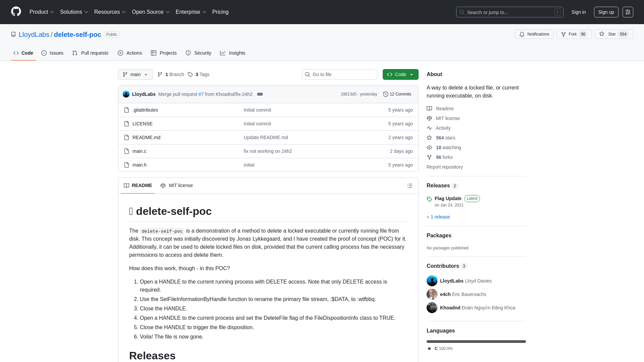Expand the Enterprise menu

click(x=191, y=12)
